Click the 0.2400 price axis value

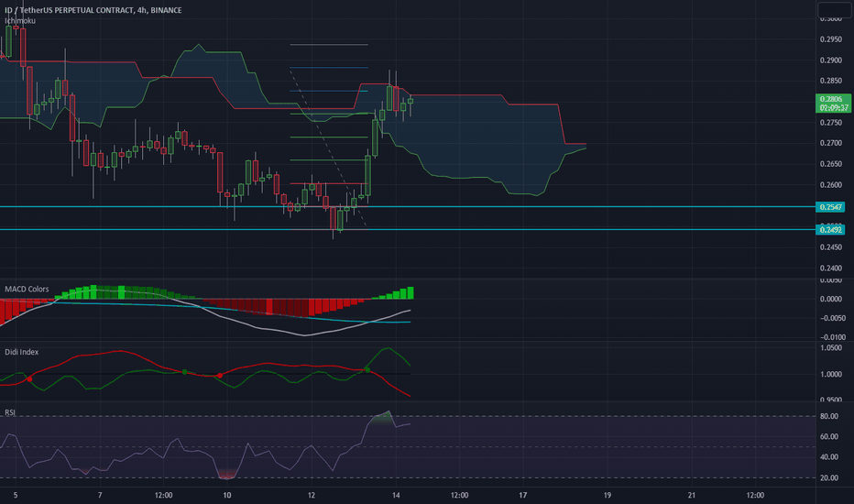pyautogui.click(x=830, y=268)
